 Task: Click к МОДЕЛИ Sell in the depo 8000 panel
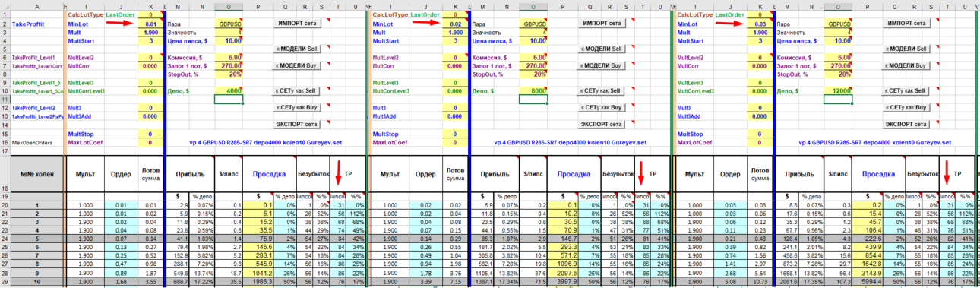point(602,49)
